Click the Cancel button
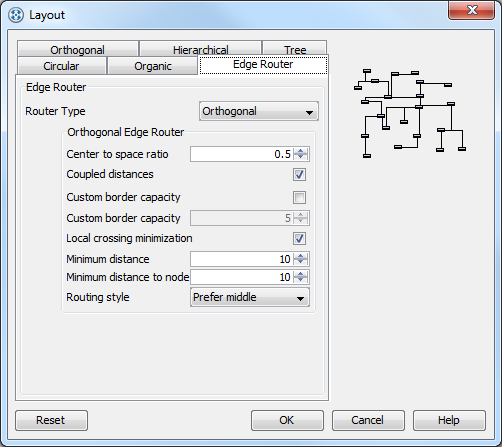Viewport: 502px width, 447px height. point(368,420)
